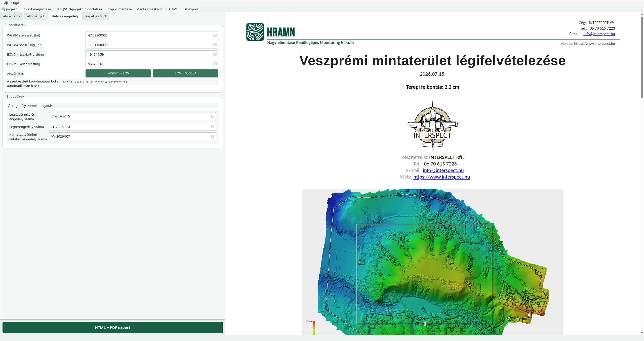The height and width of the screenshot is (341, 644).
Task: Open https://www.interspect.hu web link
Action: (x=441, y=177)
